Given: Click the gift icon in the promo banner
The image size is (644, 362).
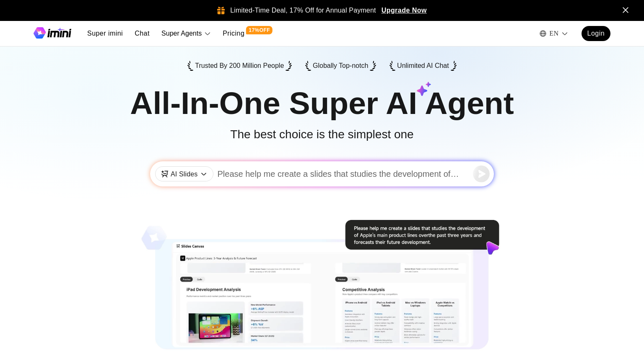Looking at the screenshot, I should pyautogui.click(x=221, y=10).
